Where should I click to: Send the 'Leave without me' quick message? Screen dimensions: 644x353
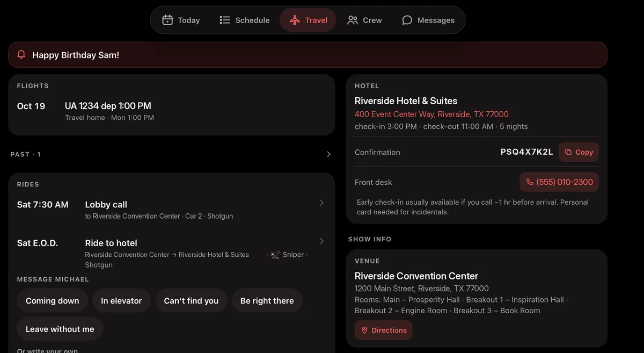point(60,329)
